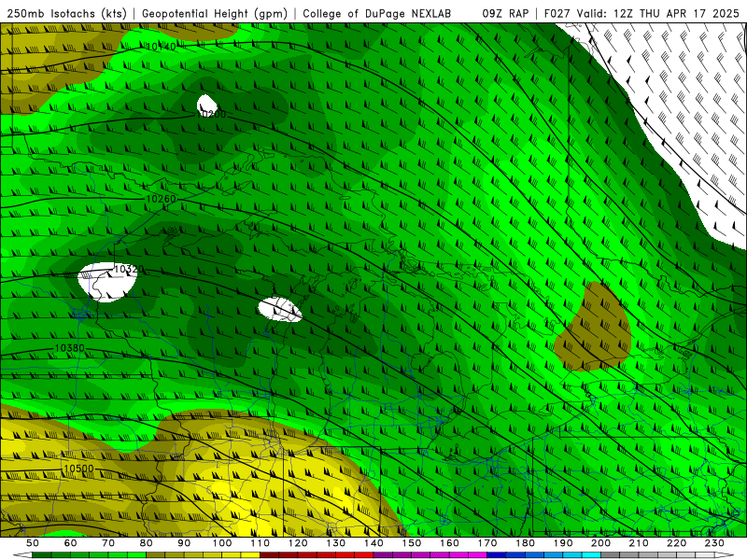This screenshot has height=560, width=747.
Task: Click the small white patch above 10200 label
Action: pyautogui.click(x=206, y=104)
